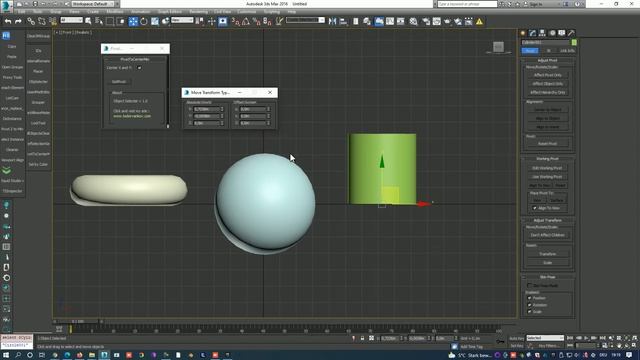Activate the Select and Rotate tool
Screen dimensions: 640x360
[x=144, y=21]
